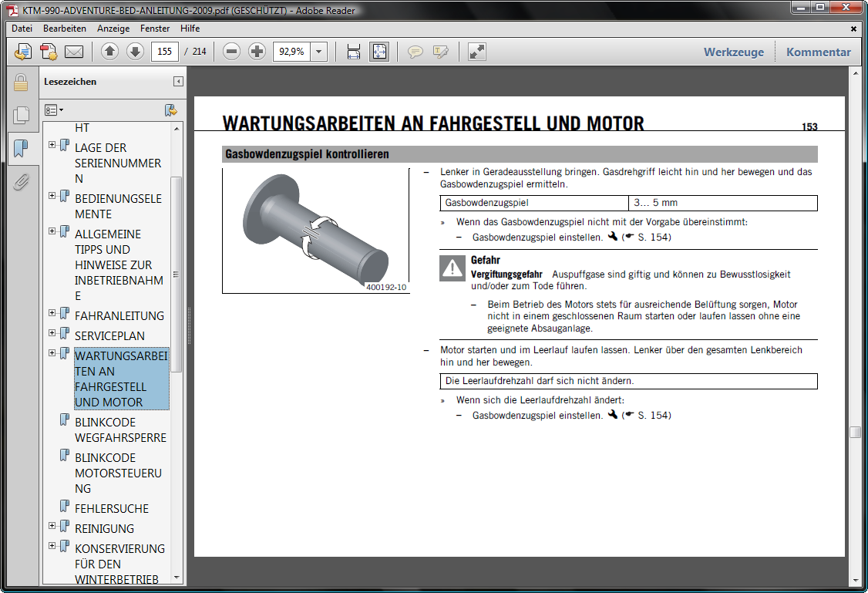The image size is (868, 593).
Task: Toggle the bookmarks side panel button
Action: pyautogui.click(x=21, y=148)
